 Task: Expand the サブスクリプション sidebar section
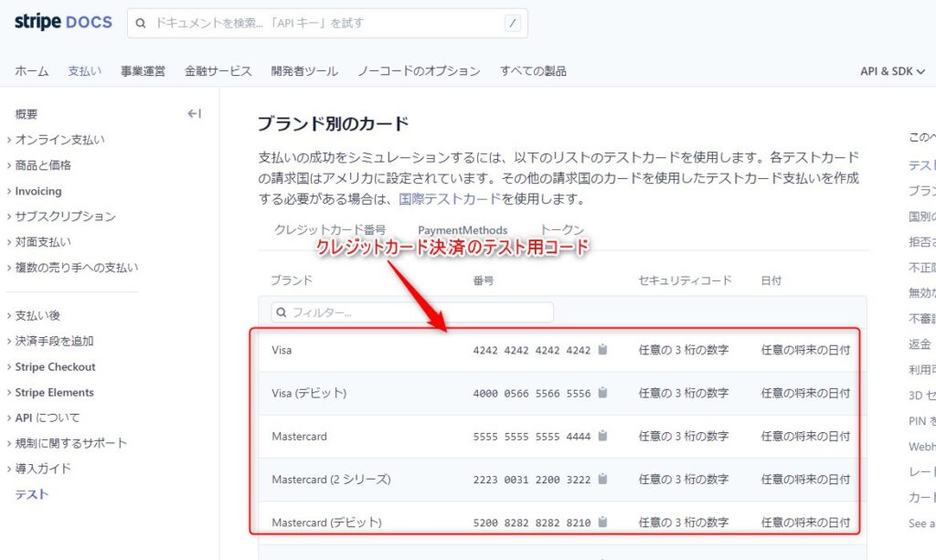pyautogui.click(x=65, y=217)
